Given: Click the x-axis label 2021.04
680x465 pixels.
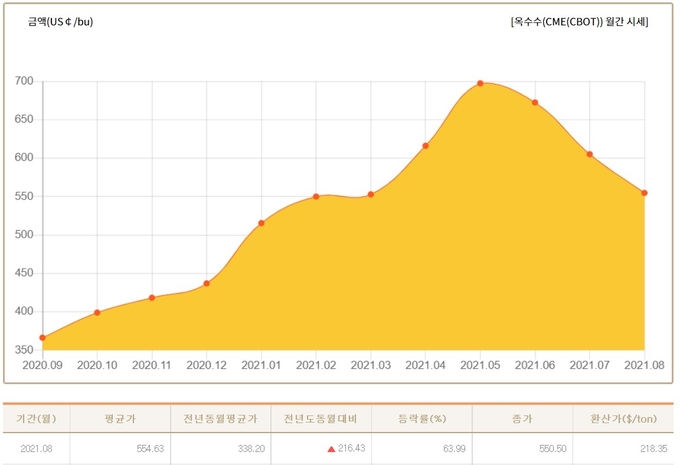Looking at the screenshot, I should (x=425, y=365).
